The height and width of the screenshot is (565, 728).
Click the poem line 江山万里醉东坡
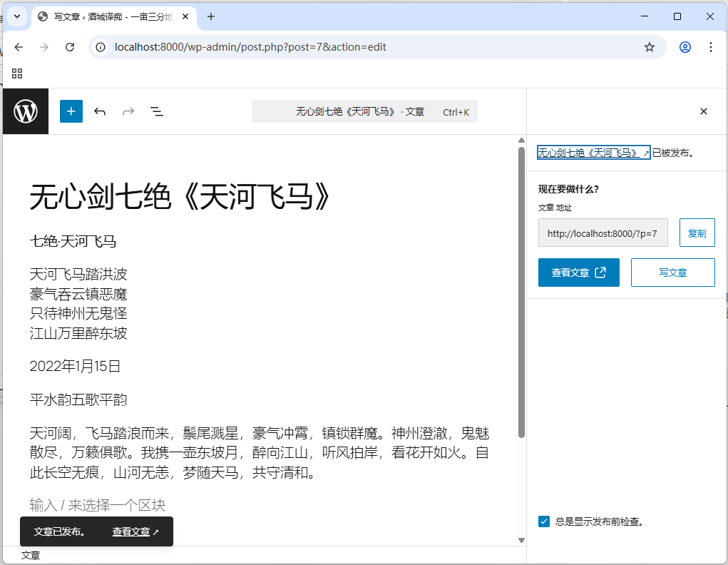coord(78,333)
